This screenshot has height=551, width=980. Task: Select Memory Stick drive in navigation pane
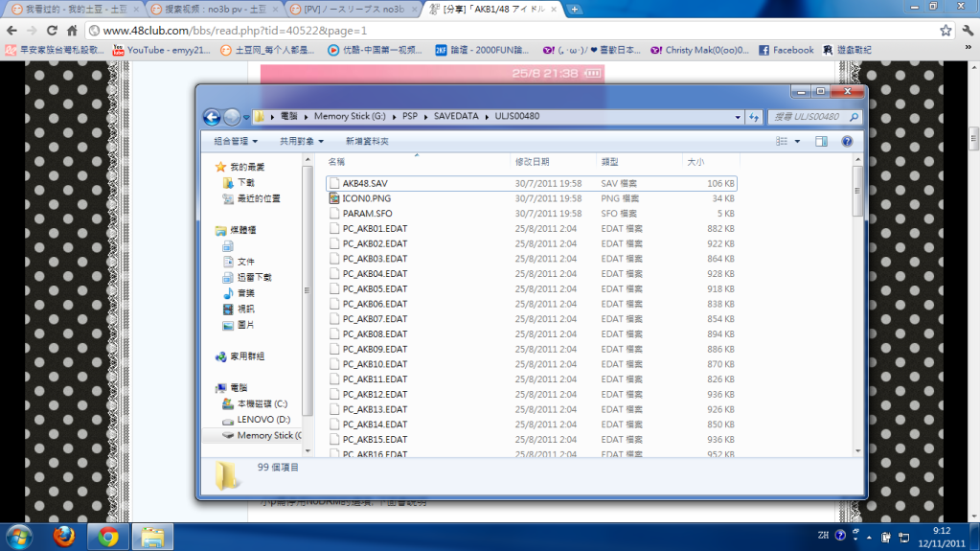267,435
